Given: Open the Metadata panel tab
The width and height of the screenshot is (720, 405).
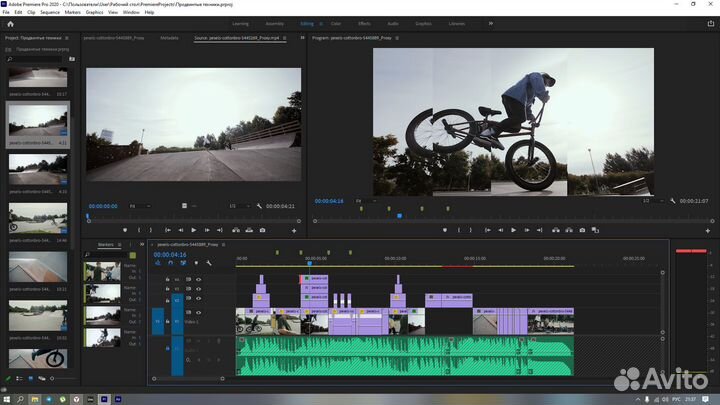Looking at the screenshot, I should click(x=170, y=38).
